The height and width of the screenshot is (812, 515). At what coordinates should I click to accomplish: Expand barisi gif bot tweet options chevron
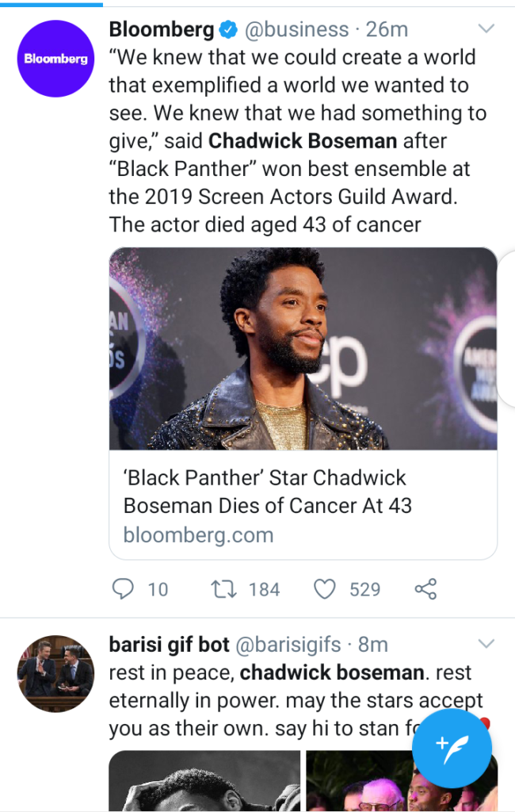[x=486, y=644]
